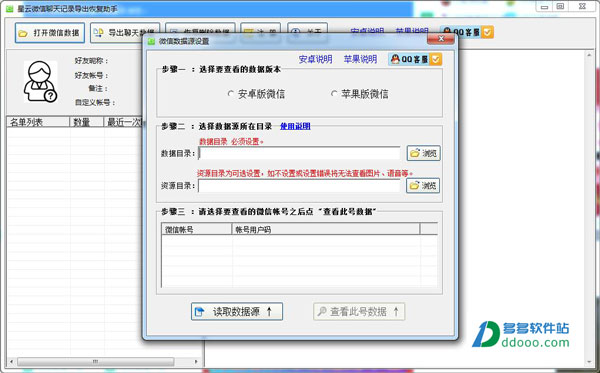Click the friend avatar placeholder icon
600x373 pixels.
[40, 81]
